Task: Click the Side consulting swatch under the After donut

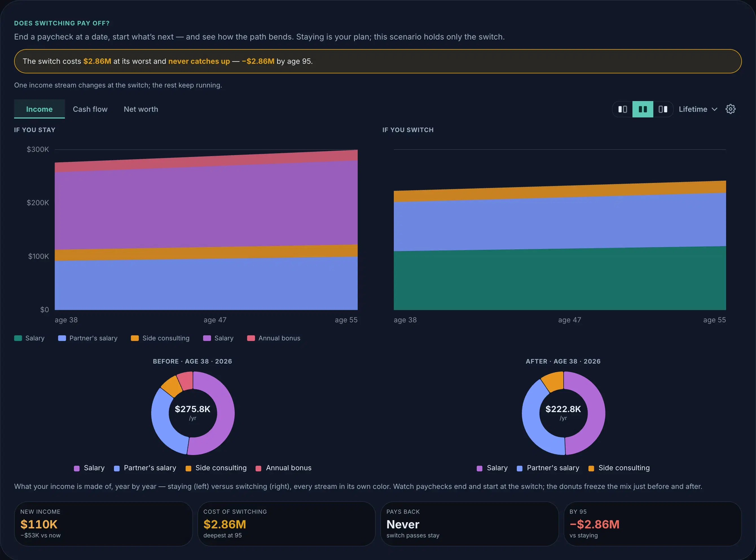Action: (591, 469)
